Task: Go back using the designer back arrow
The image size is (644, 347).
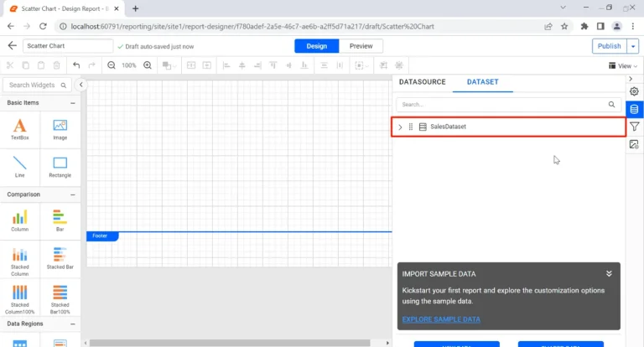Action: [x=12, y=45]
